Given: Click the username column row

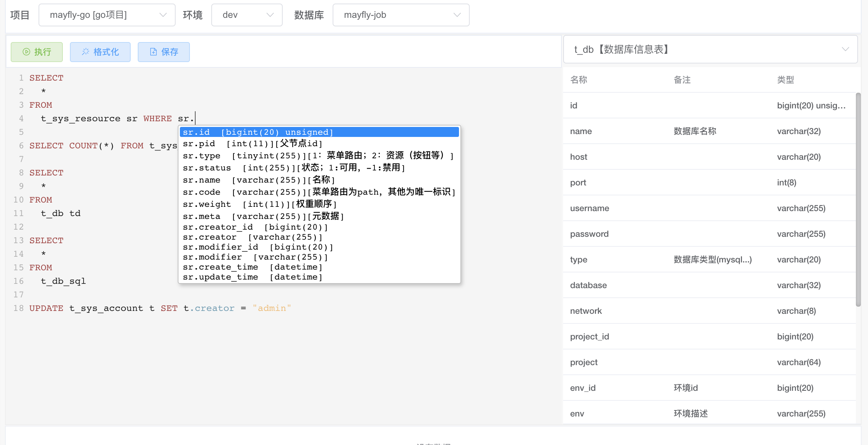Looking at the screenshot, I should click(710, 208).
